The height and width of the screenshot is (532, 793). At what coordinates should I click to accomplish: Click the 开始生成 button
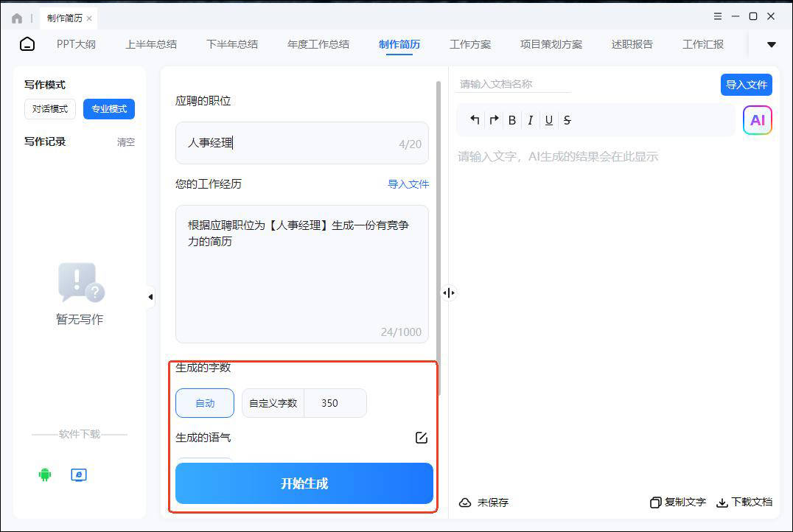coord(304,483)
